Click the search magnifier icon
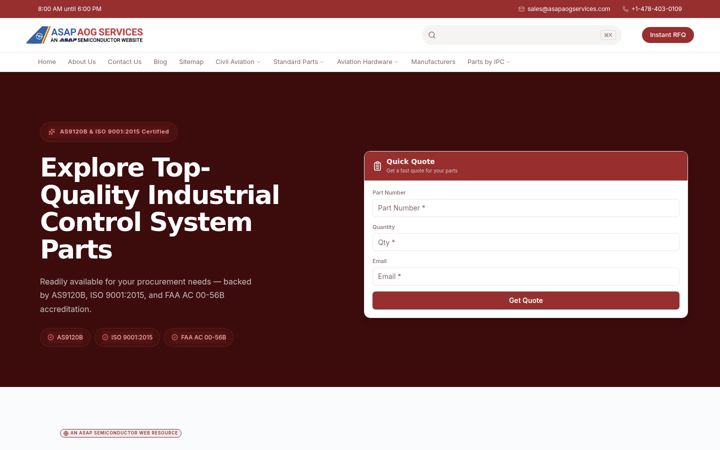Image resolution: width=720 pixels, height=450 pixels. [432, 35]
